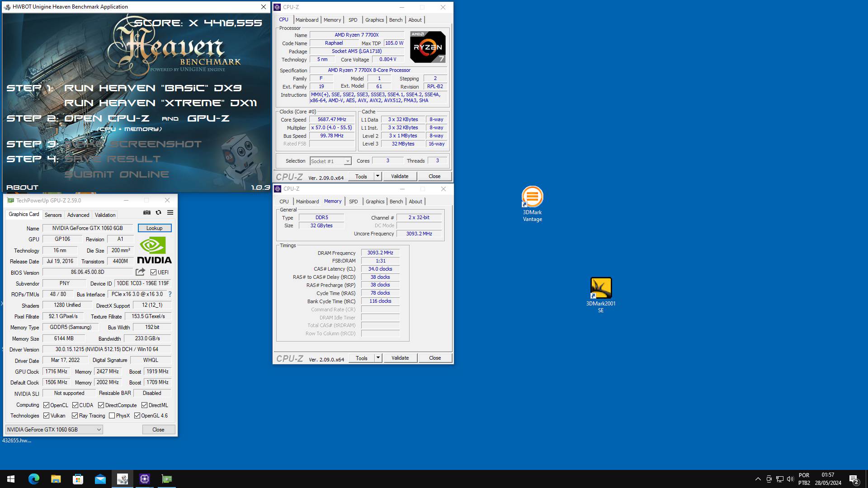Click Tools button in upper CPU-Z window
Screen dimensions: 868x488
coord(361,176)
